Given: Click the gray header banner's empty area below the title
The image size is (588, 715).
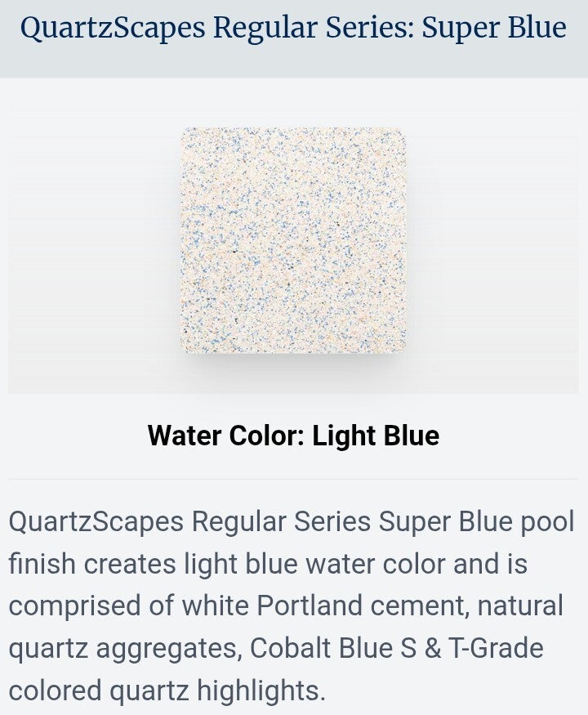Looking at the screenshot, I should (x=293, y=63).
